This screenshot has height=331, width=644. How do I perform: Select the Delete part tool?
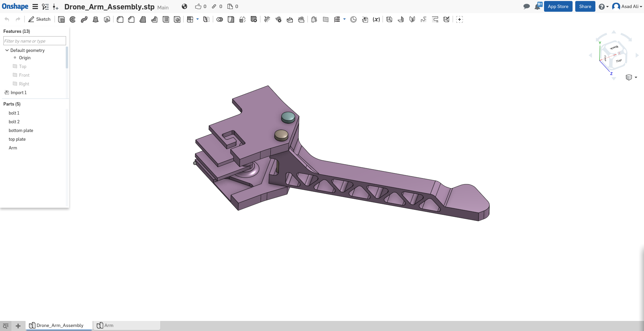click(254, 19)
